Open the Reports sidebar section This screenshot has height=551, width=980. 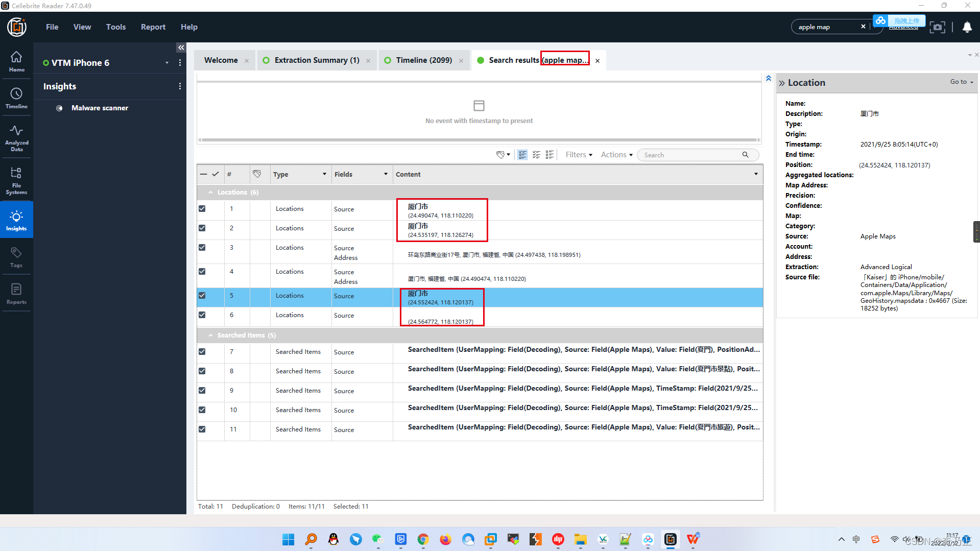tap(16, 294)
